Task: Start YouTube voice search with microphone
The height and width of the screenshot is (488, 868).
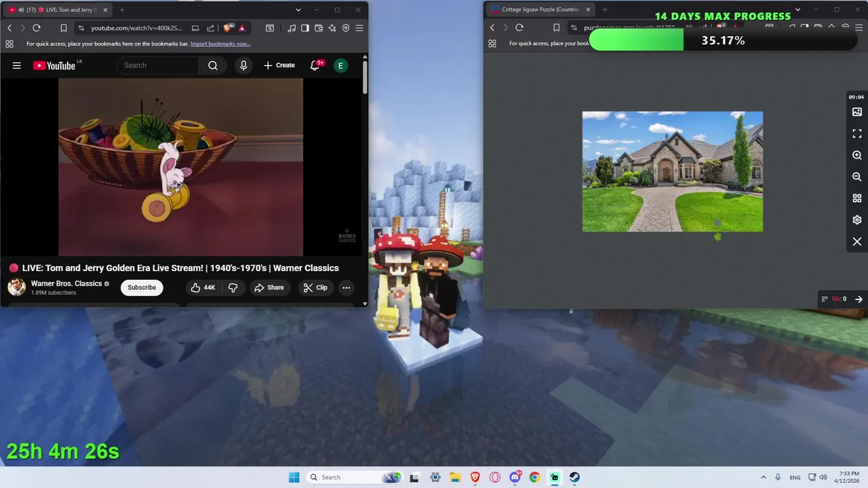Action: (x=243, y=65)
